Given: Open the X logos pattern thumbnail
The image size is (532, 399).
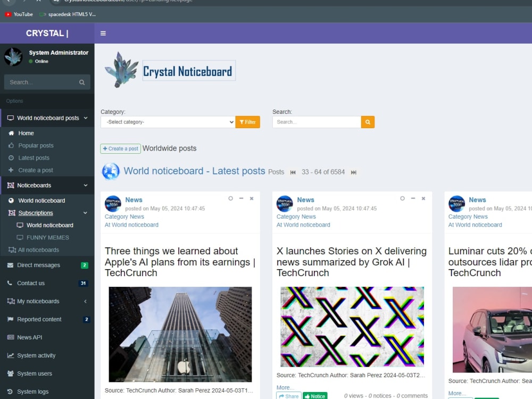Looking at the screenshot, I should [x=352, y=327].
